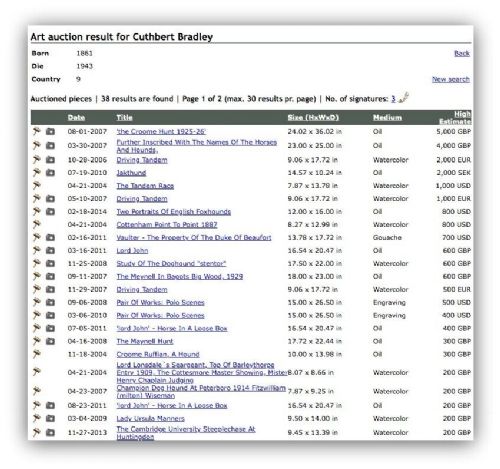This screenshot has width=500, height=469.
Task: Open 'The Cambridge University Steeplechase At Huntingdon' link
Action: click(186, 433)
